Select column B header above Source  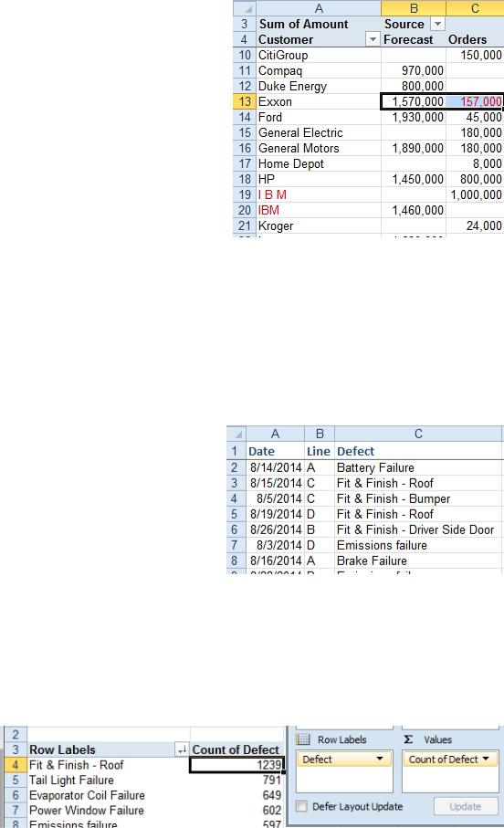point(414,8)
